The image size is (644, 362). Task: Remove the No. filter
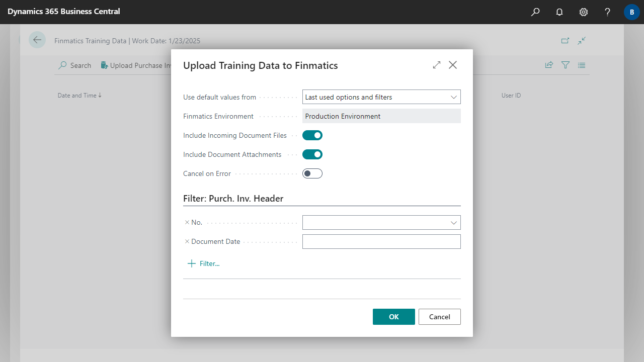[x=187, y=222]
